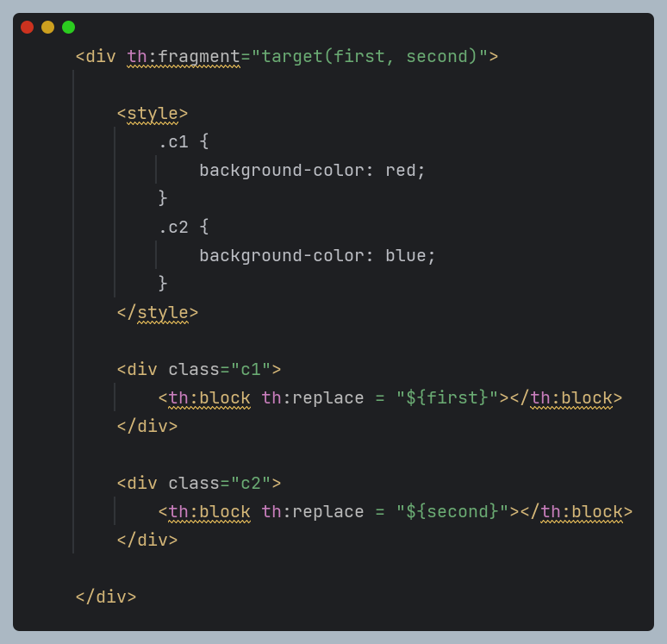Click the .c2 selector line
This screenshot has height=644, width=667.
[184, 228]
